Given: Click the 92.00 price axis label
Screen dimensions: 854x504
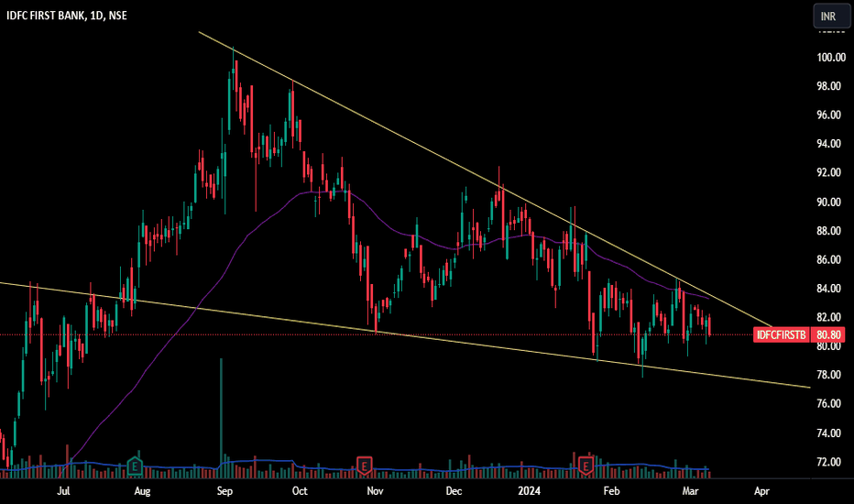Looking at the screenshot, I should (829, 172).
